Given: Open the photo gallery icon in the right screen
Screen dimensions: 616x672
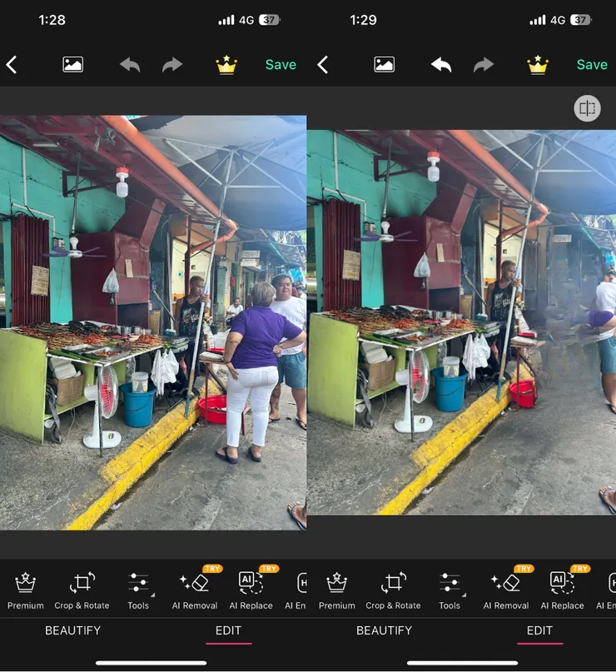Looking at the screenshot, I should point(384,65).
